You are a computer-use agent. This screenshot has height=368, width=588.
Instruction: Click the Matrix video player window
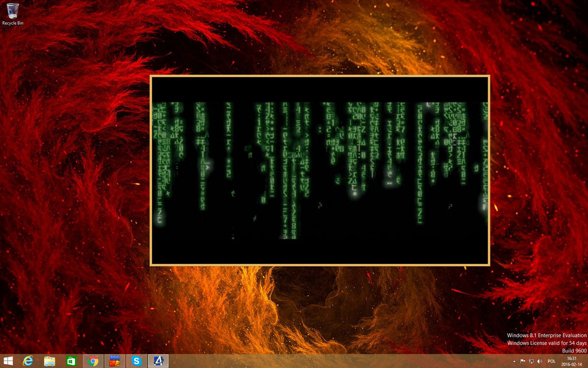pyautogui.click(x=320, y=171)
